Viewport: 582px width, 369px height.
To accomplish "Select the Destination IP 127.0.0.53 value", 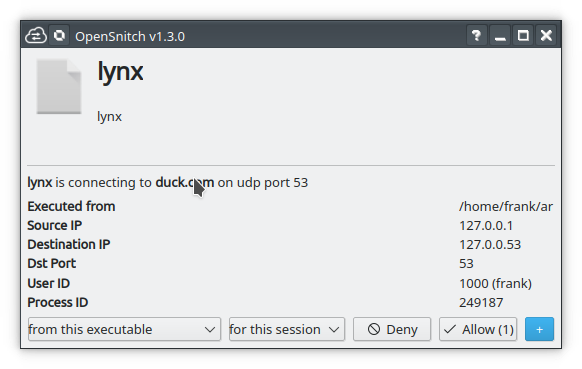I will (x=490, y=245).
